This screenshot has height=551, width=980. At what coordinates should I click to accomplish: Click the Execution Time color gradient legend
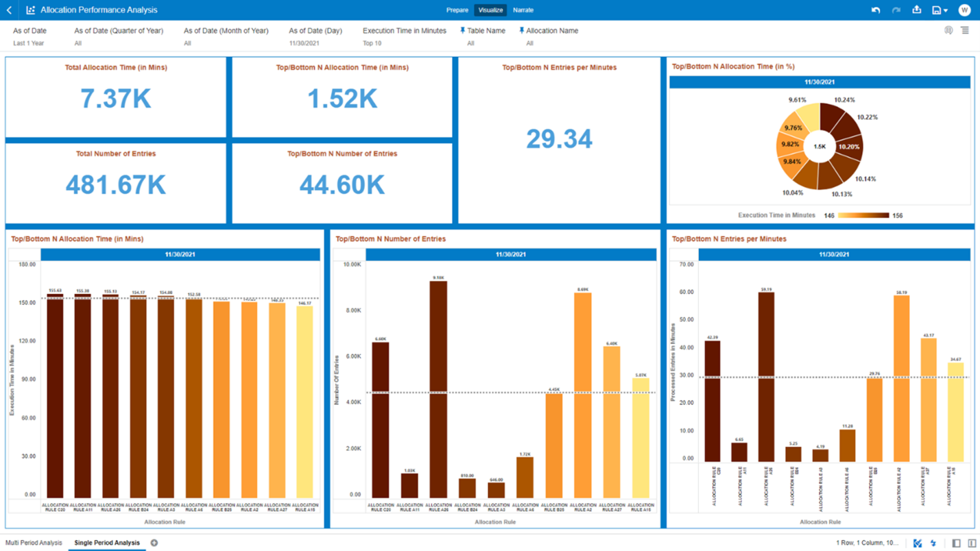click(x=863, y=215)
